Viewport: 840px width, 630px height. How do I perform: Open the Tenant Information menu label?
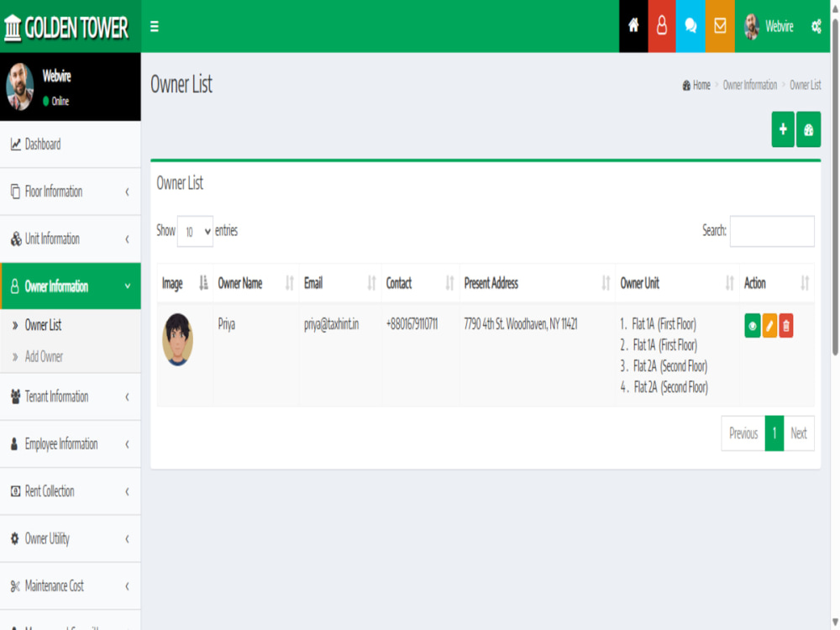click(56, 396)
